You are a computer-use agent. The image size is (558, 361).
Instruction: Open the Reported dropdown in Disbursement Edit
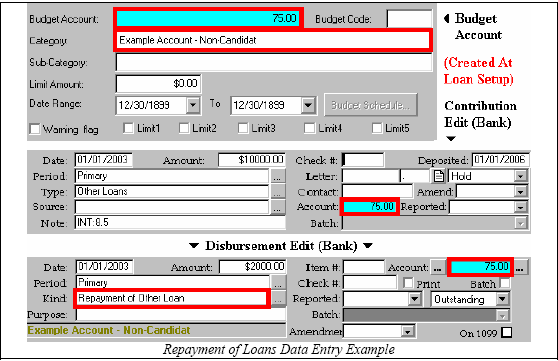pyautogui.click(x=415, y=299)
